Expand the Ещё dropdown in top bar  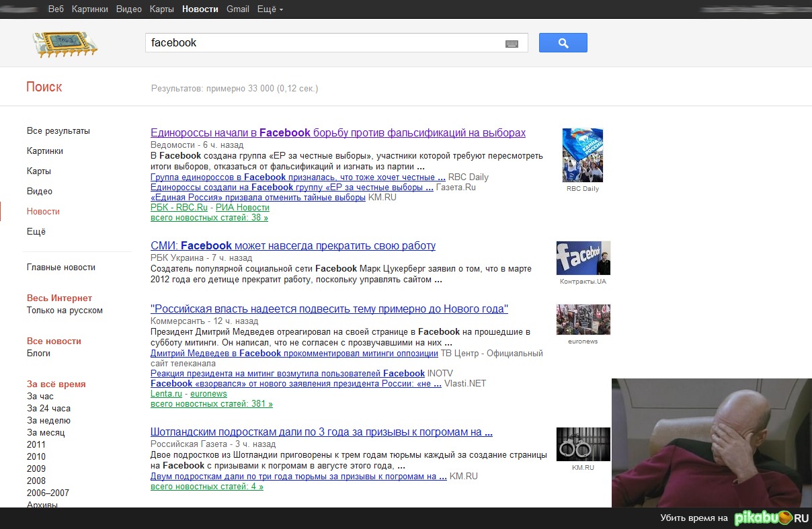[270, 9]
